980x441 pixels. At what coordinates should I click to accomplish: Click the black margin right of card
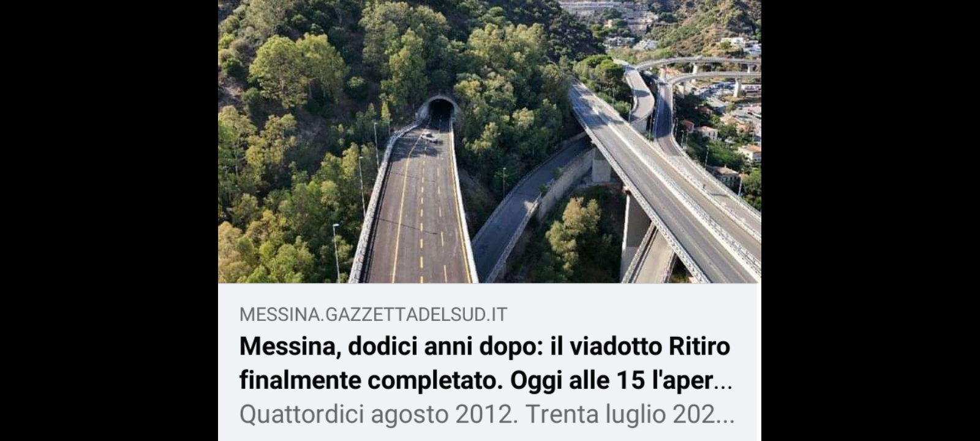point(870,221)
